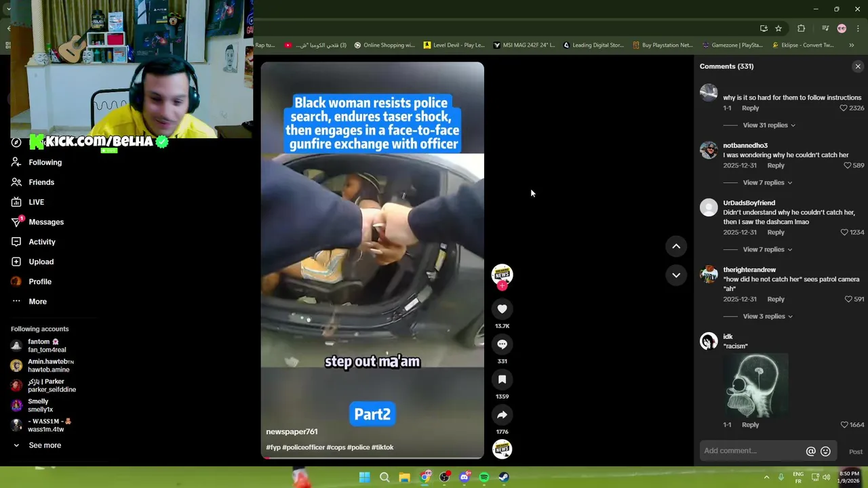Open newspaper761 profile link on video
Image resolution: width=868 pixels, height=488 pixels.
point(292,432)
